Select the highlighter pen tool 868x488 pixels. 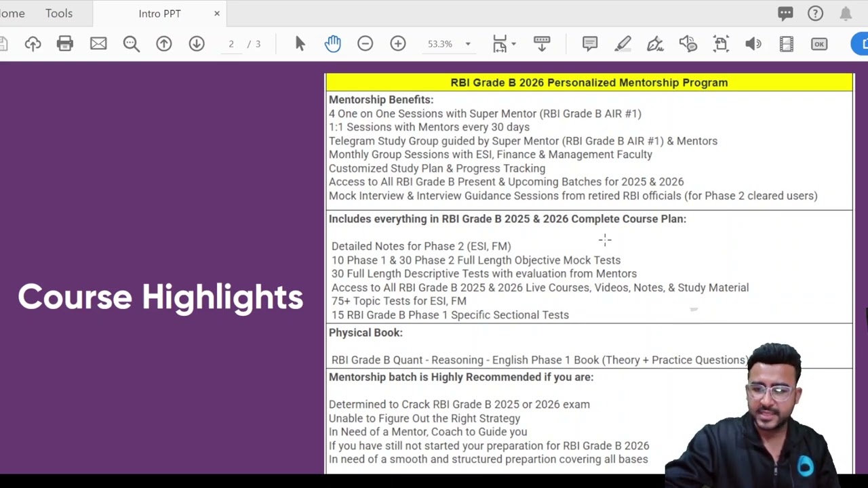pos(623,44)
